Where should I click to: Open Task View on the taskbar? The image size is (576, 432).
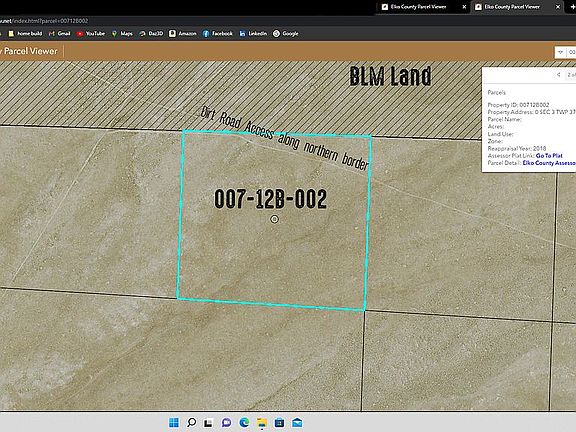click(x=209, y=422)
